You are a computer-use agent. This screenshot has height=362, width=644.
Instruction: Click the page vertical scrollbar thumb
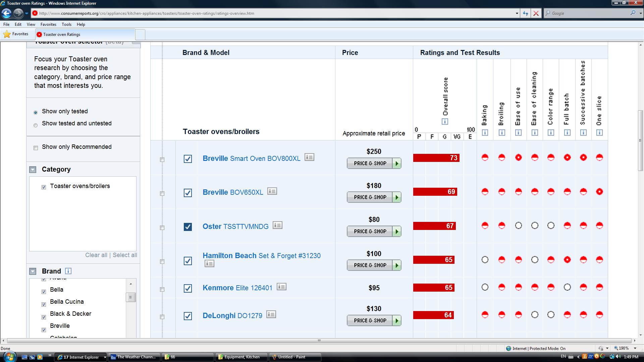pos(641,140)
